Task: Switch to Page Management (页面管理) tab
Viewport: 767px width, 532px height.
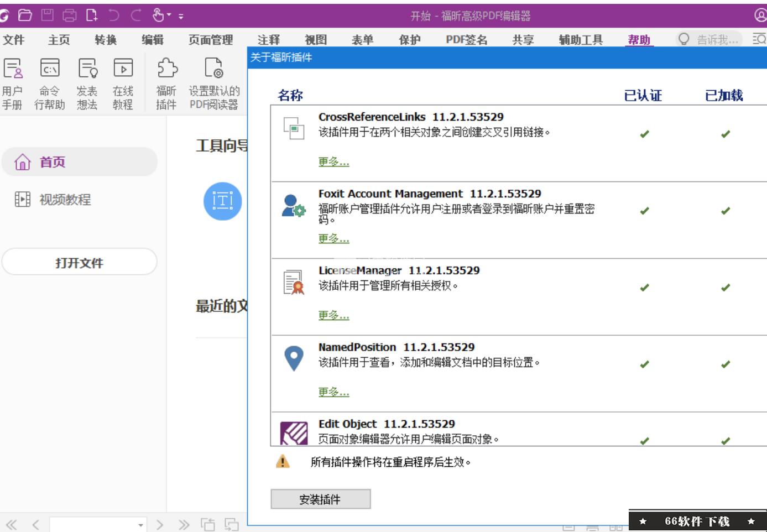Action: 211,40
